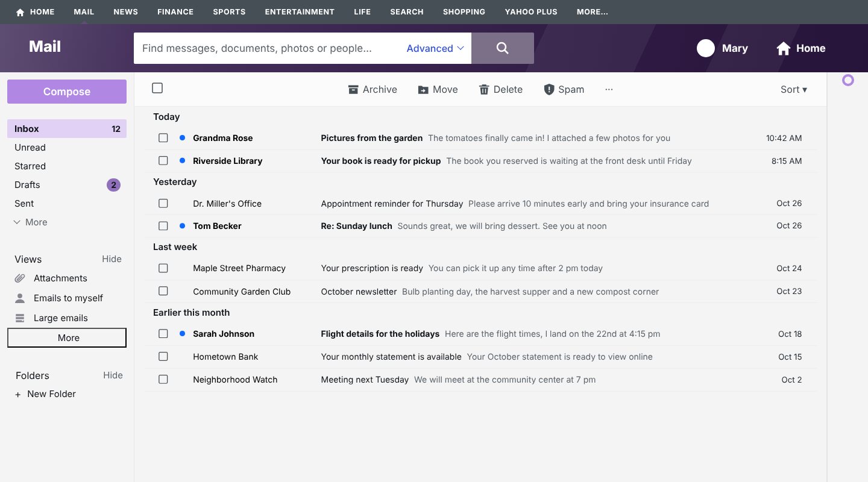Viewport: 868px width, 482px height.
Task: Go to SPORTS in top navigation
Action: (229, 12)
